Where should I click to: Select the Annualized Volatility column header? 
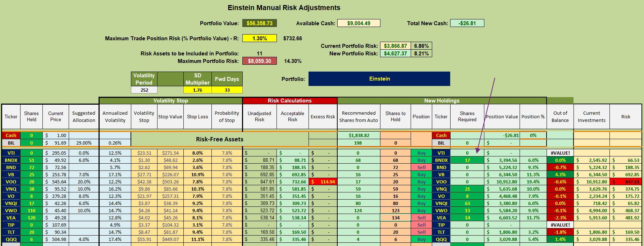click(115, 117)
